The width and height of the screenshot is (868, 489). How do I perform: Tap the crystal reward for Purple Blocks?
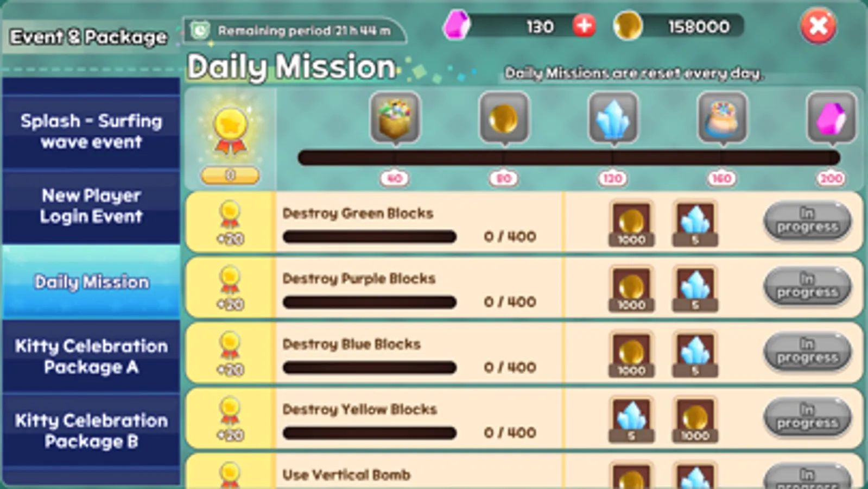click(x=695, y=289)
